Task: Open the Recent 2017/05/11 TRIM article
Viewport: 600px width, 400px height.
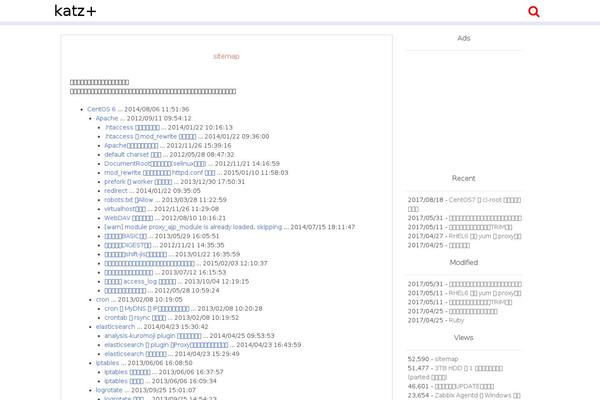Action: [480, 227]
